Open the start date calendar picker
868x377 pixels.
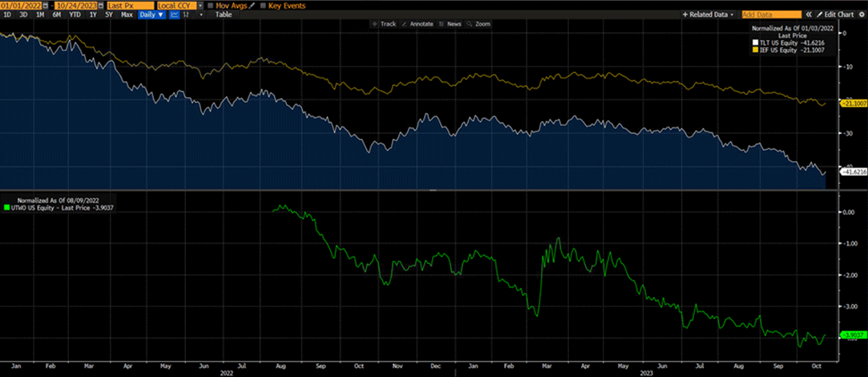pyautogui.click(x=46, y=6)
